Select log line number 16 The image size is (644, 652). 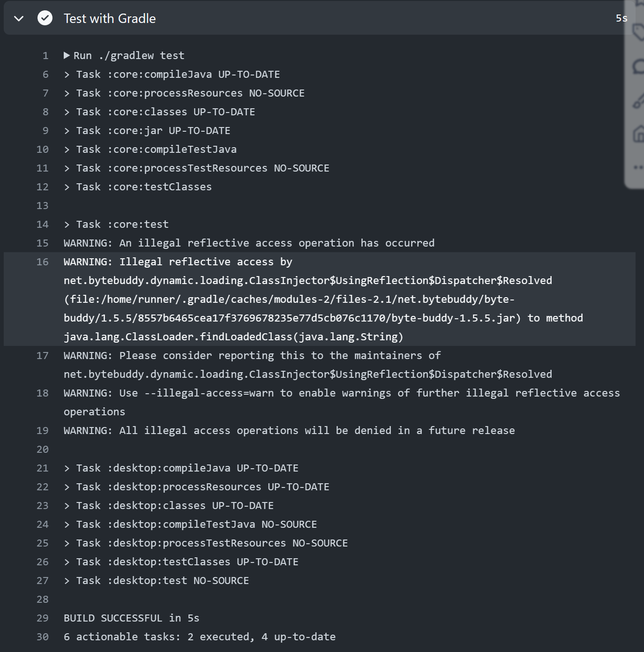[43, 262]
